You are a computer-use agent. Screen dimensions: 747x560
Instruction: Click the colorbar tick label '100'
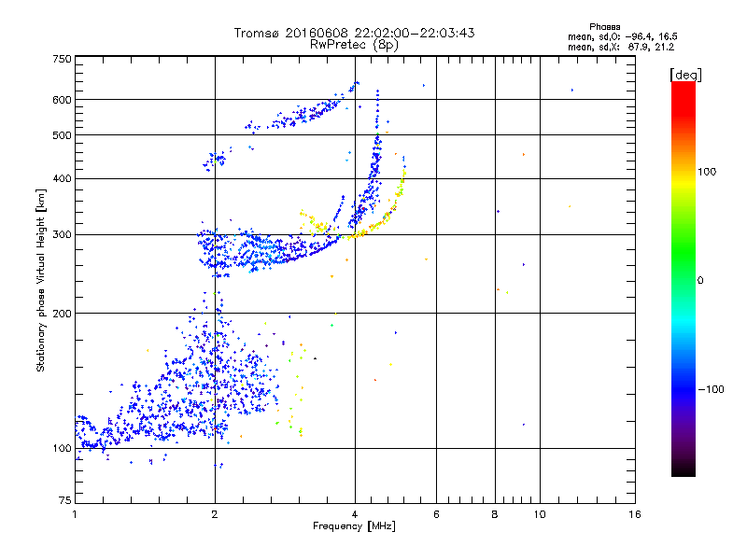(707, 172)
